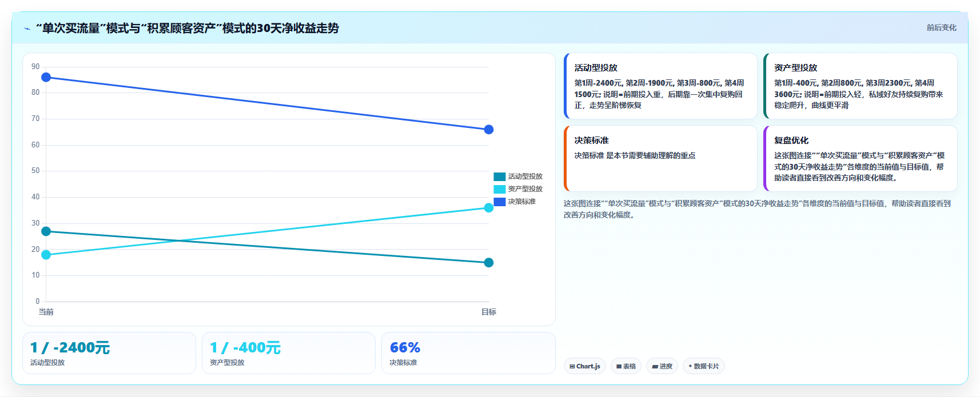Screen dimensions: 980x397
Task: Click the teal 活动型投放 point at 当前
Action: (46, 231)
